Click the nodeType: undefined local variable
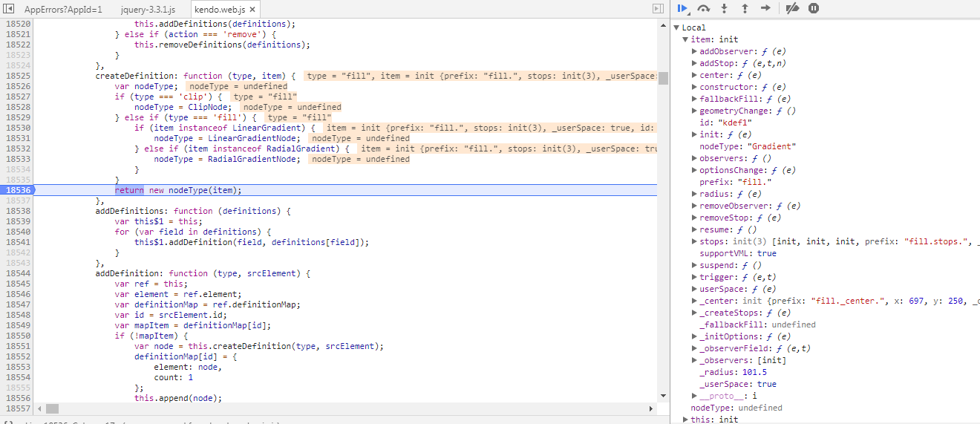 click(736, 408)
